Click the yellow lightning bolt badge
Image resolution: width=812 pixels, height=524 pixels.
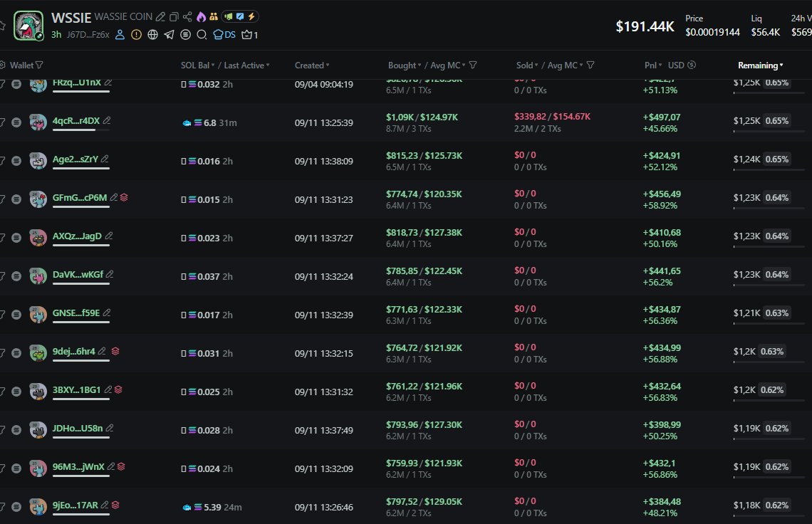click(251, 16)
